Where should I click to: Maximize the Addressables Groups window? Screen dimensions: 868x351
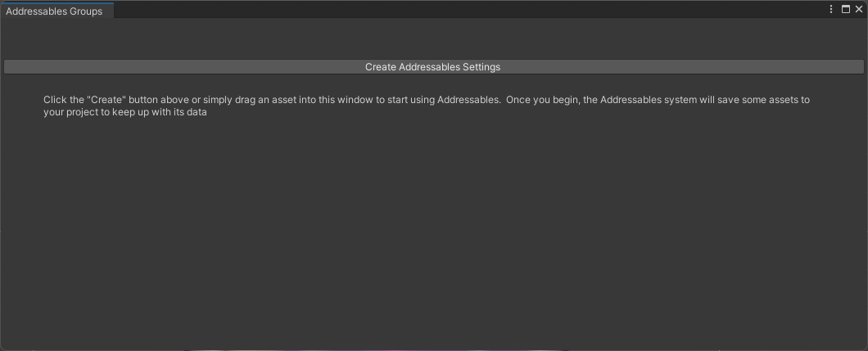(846, 10)
